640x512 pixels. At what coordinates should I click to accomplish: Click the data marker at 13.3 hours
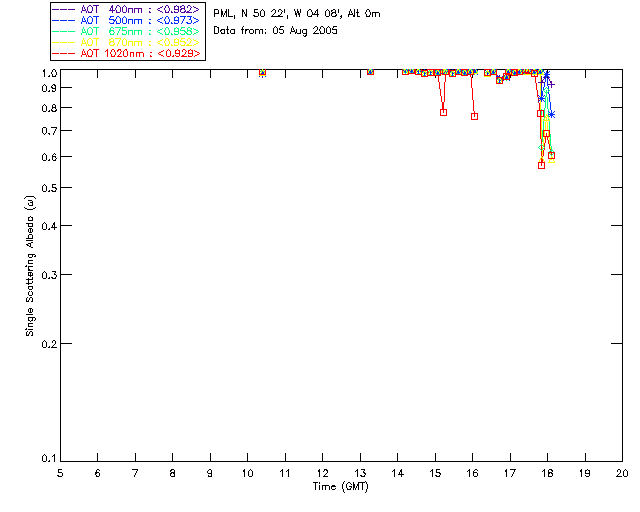click(370, 71)
